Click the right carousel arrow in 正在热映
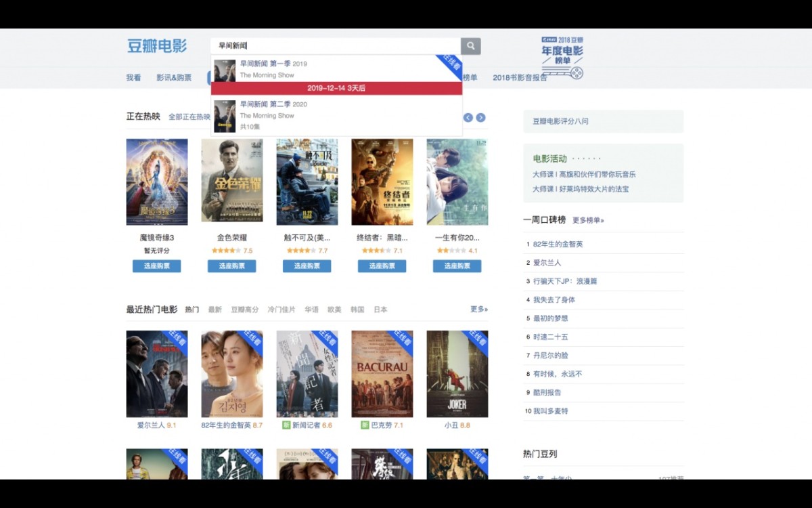This screenshot has height=508, width=812. pyautogui.click(x=480, y=118)
